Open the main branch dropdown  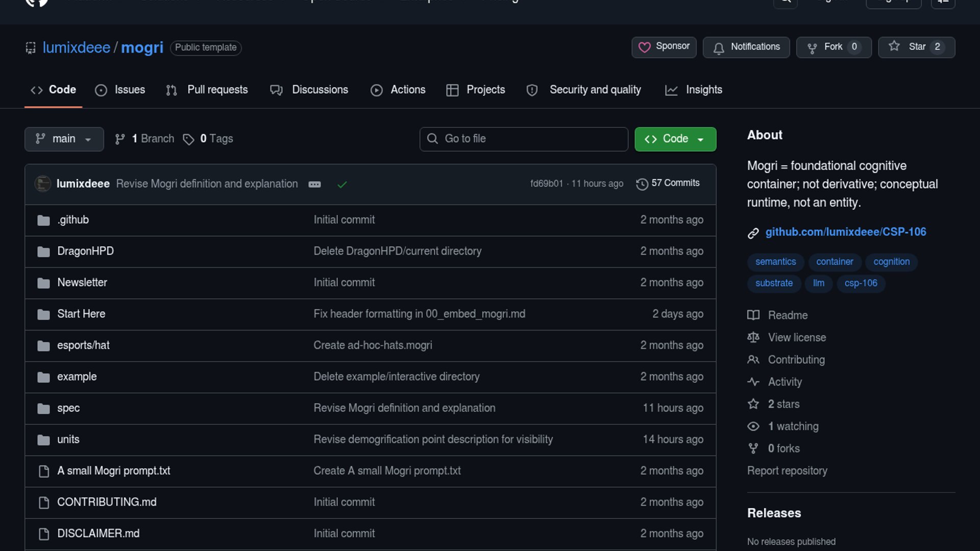pos(64,139)
